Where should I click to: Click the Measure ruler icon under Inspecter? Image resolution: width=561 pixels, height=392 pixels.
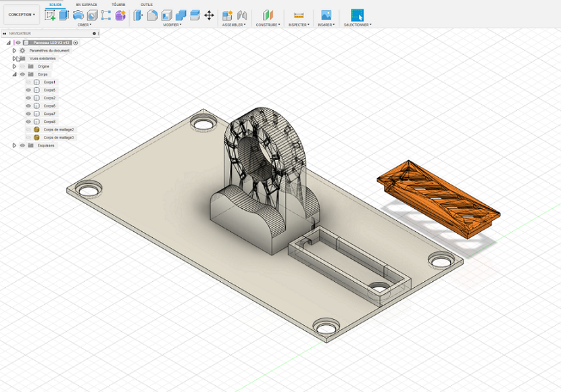pyautogui.click(x=299, y=15)
